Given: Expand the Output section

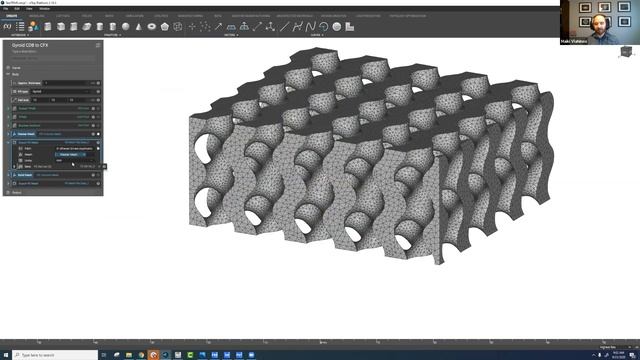Looking at the screenshot, I should click(x=8, y=192).
